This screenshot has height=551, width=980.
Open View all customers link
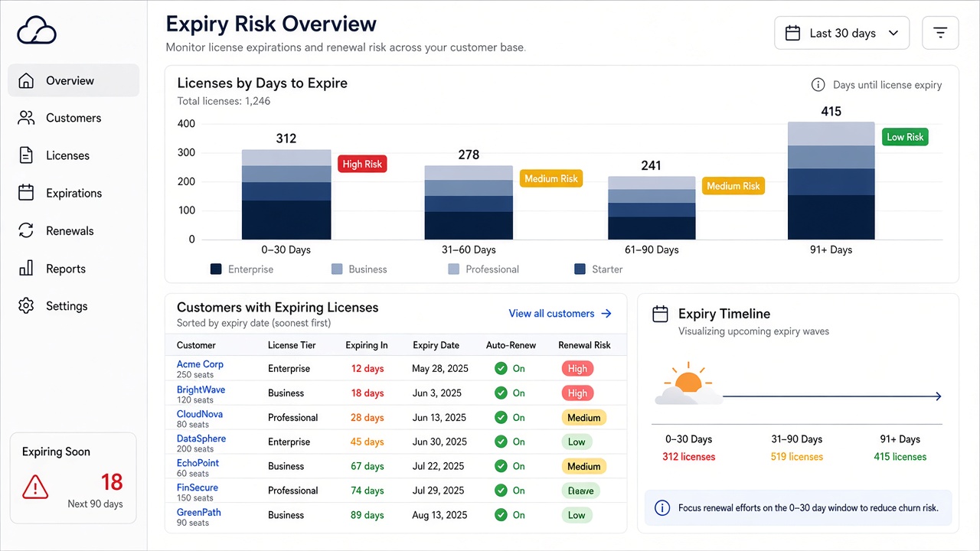[560, 313]
